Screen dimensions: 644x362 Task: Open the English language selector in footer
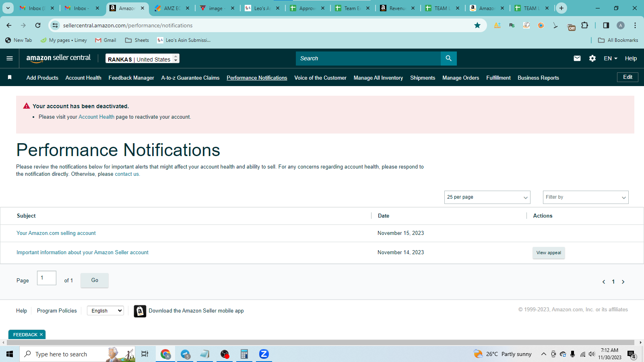[x=105, y=311]
